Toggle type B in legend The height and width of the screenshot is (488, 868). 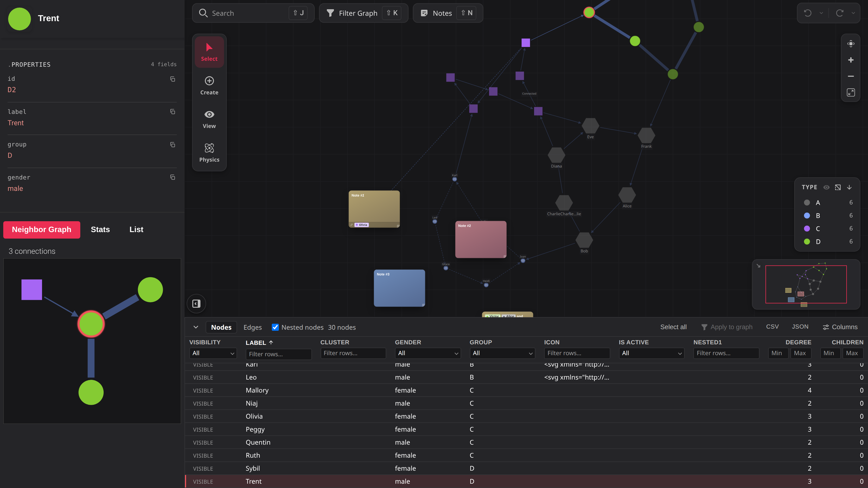point(828,216)
